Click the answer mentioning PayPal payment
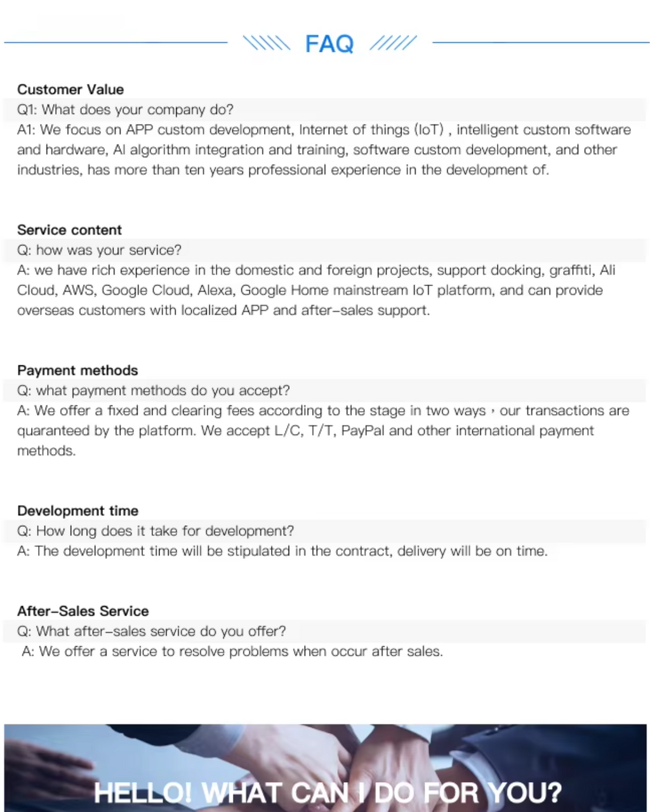The width and height of the screenshot is (650, 812). click(323, 431)
